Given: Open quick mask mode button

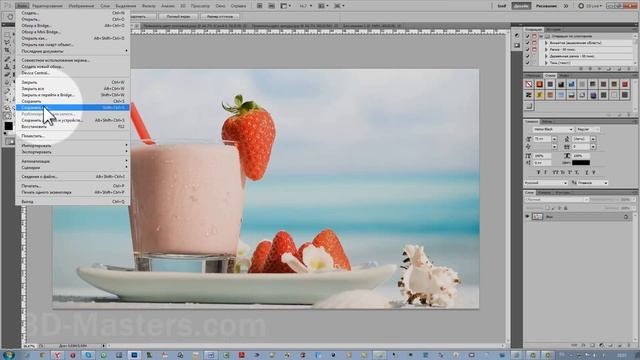Looking at the screenshot, I should [9, 142].
